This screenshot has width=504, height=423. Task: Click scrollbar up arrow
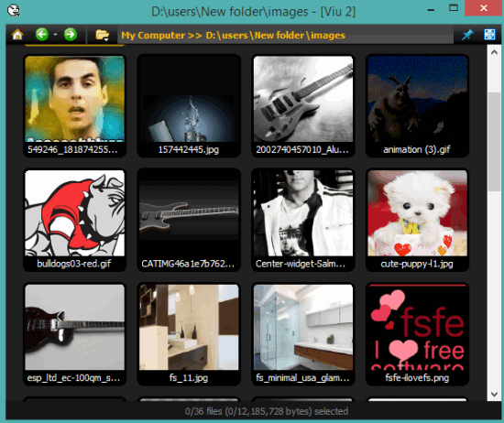pos(494,52)
